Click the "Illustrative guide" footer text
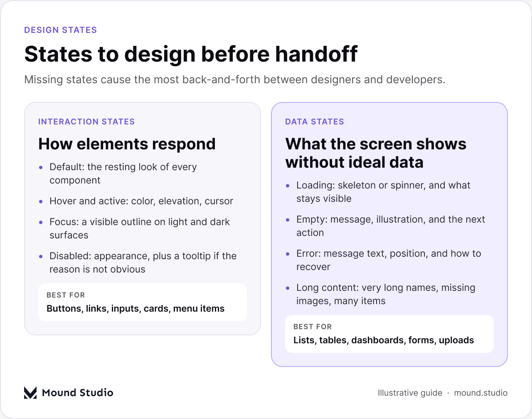 pyautogui.click(x=410, y=393)
